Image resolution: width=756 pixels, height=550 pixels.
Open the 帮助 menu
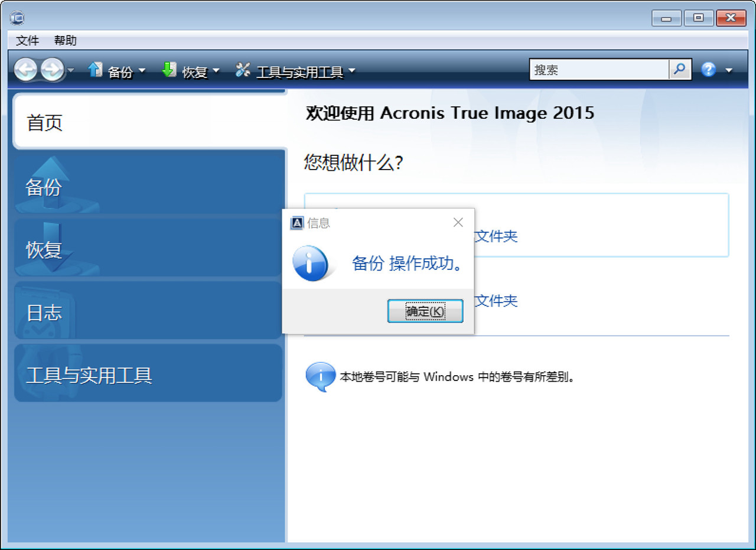[x=65, y=40]
